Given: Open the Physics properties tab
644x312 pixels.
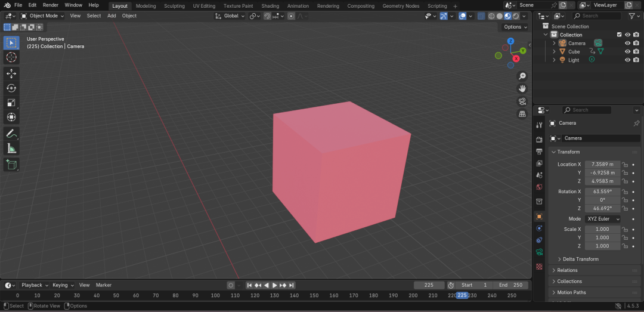Looking at the screenshot, I should click(x=539, y=228).
